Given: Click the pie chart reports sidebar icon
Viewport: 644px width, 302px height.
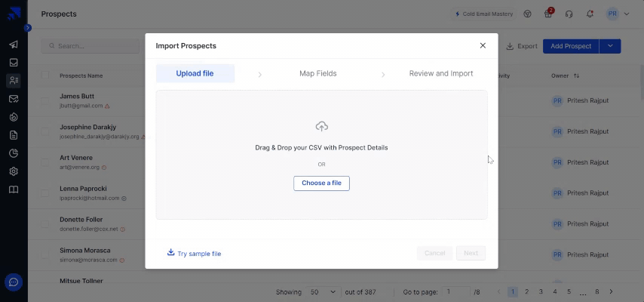Looking at the screenshot, I should [x=14, y=153].
